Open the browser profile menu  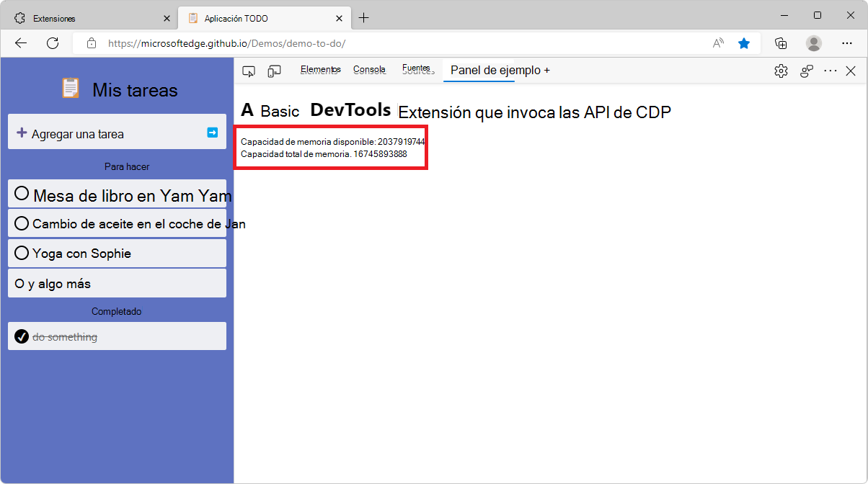click(x=814, y=43)
